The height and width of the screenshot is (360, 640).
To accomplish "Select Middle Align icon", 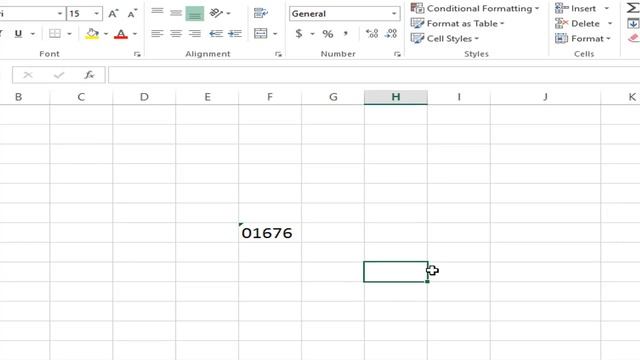I will coord(176,13).
